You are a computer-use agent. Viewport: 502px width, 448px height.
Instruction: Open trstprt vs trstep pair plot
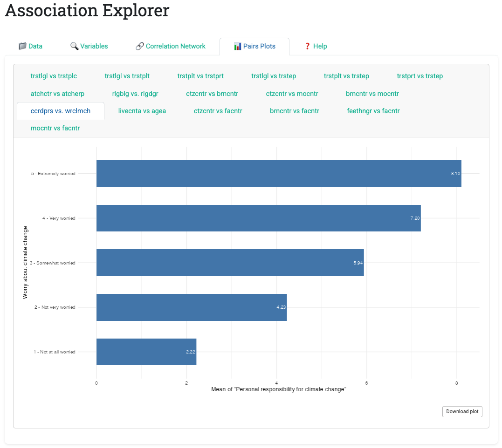pyautogui.click(x=419, y=76)
